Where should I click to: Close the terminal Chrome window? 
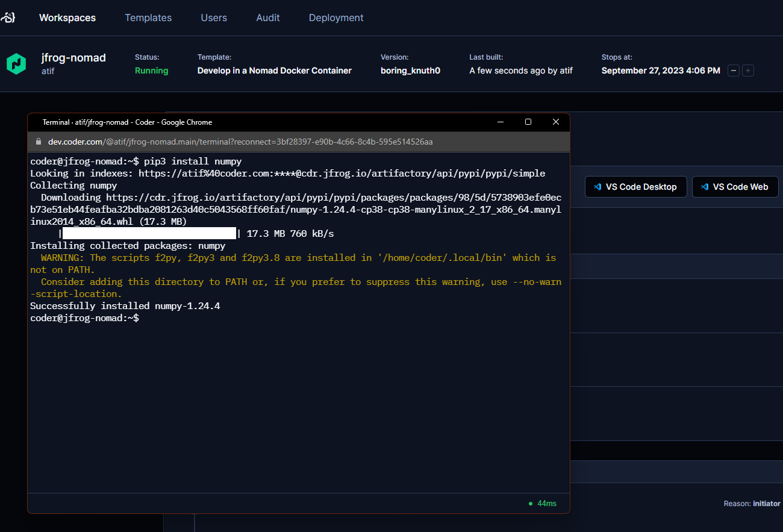556,122
